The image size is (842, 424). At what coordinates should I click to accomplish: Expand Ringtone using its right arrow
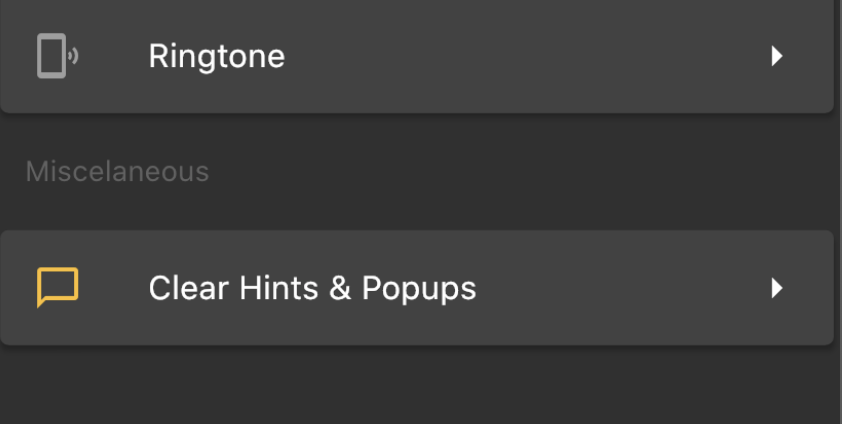776,56
